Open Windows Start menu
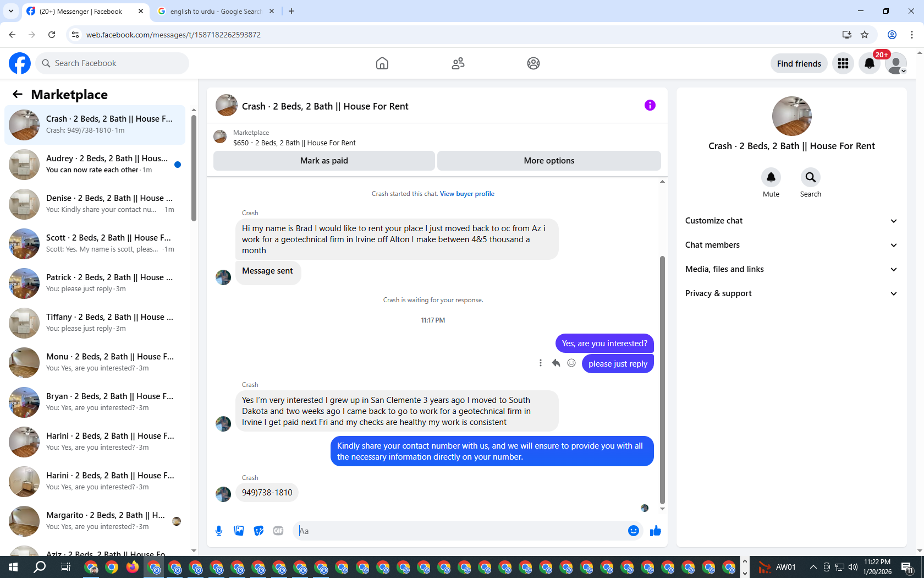The width and height of the screenshot is (924, 578). pos(13,567)
